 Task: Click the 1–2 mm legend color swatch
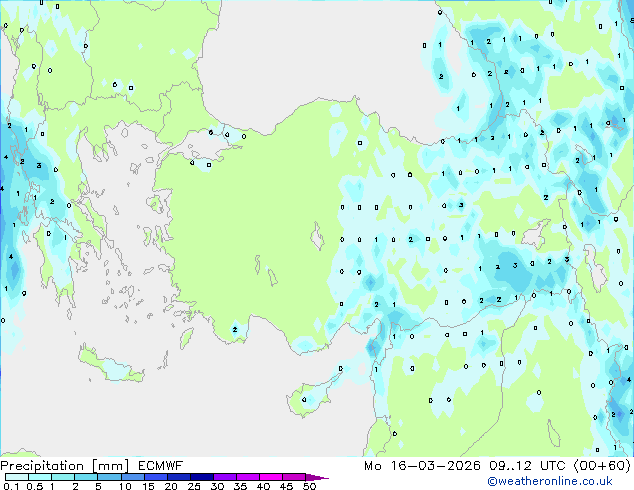coord(63,477)
